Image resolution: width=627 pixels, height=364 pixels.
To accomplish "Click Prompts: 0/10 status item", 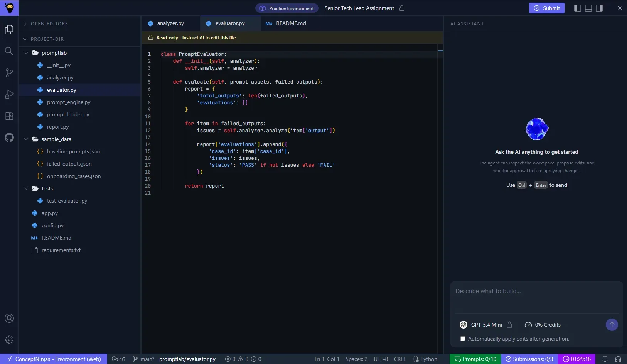I will 475,359.
